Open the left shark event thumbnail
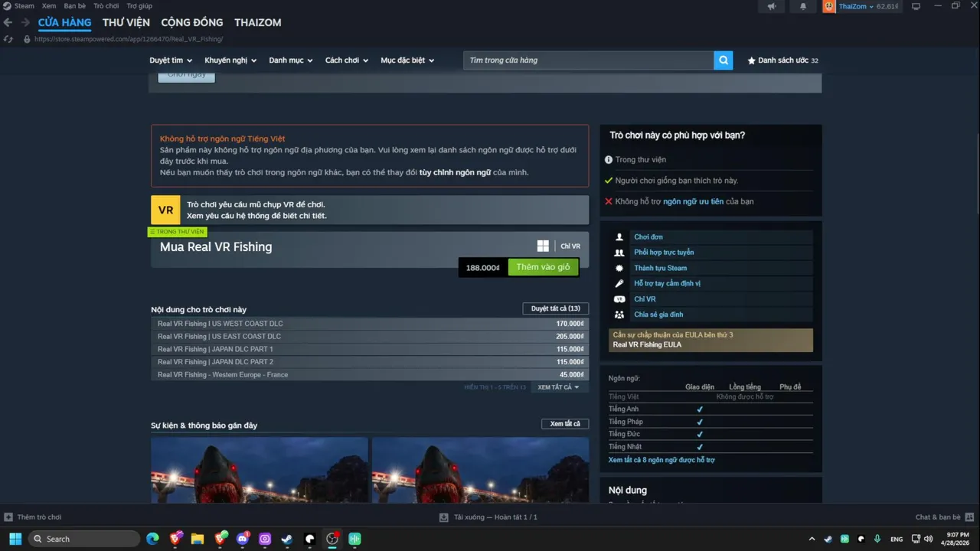Screen dimensions: 980x551 coord(260,470)
